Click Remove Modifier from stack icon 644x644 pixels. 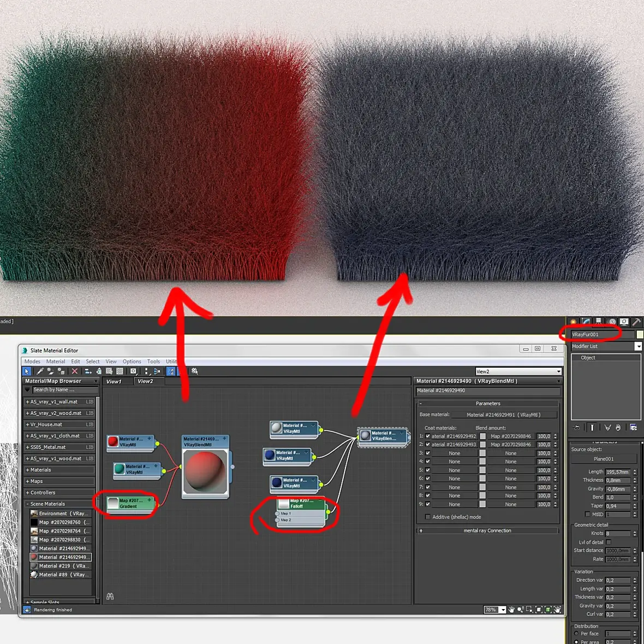click(618, 427)
